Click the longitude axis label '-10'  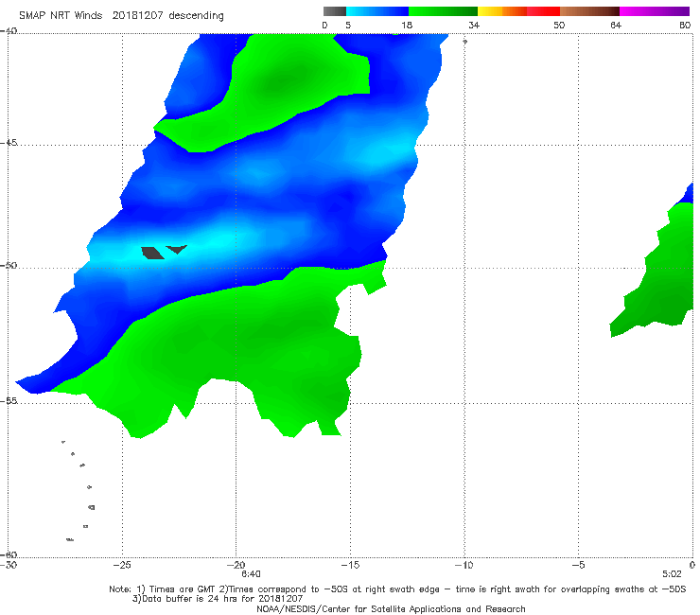pos(464,565)
